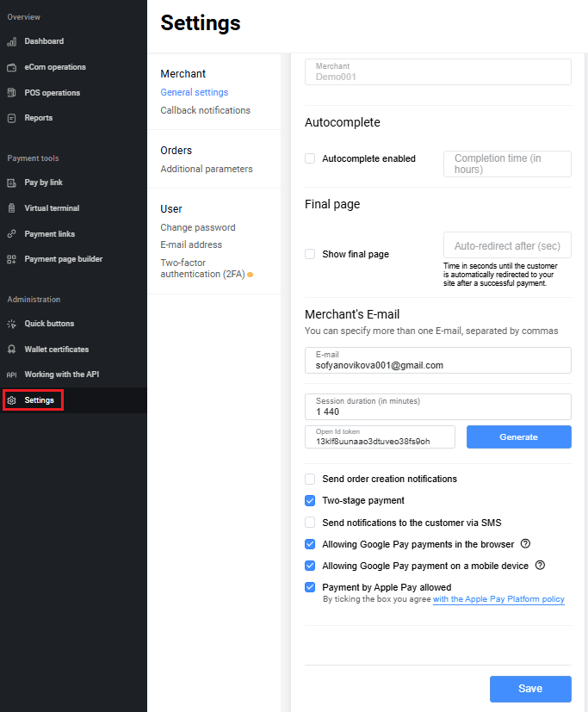Viewport: 588px width, 712px height.
Task: Click the POS operations icon
Action: [12, 93]
